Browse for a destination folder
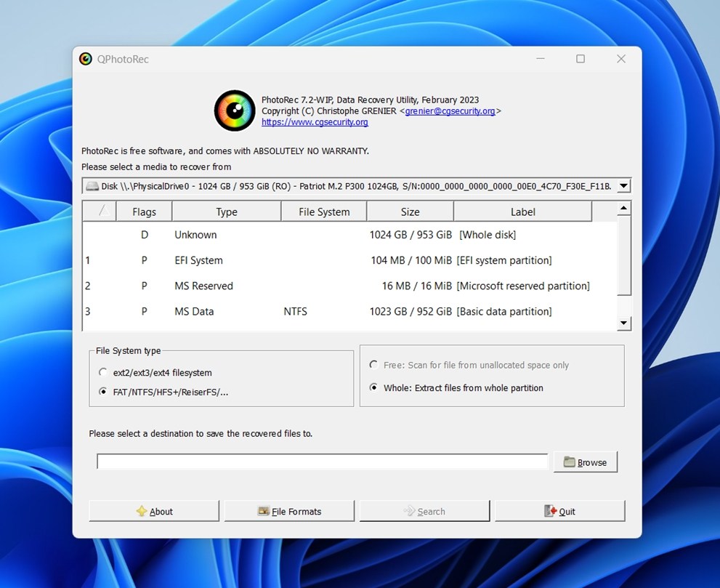The image size is (720, 588). pyautogui.click(x=586, y=462)
